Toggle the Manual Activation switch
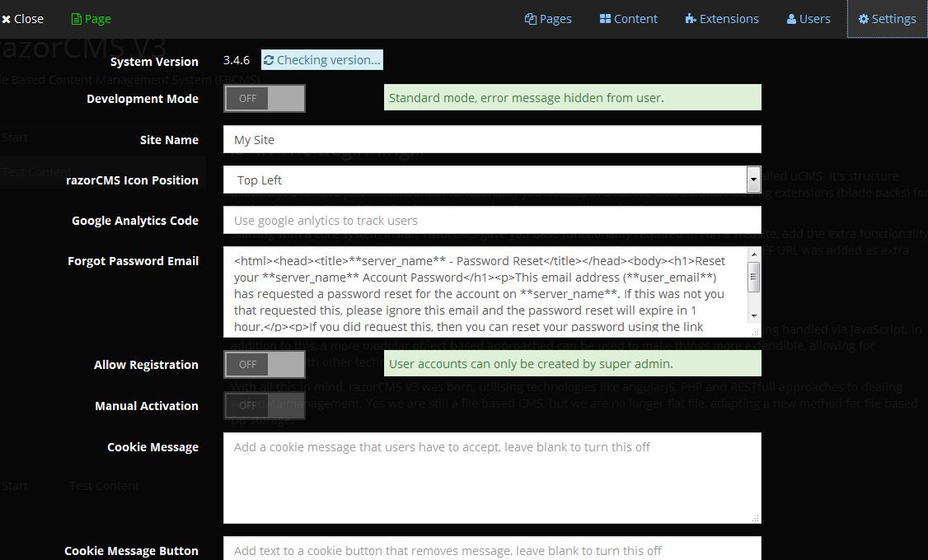 [265, 406]
